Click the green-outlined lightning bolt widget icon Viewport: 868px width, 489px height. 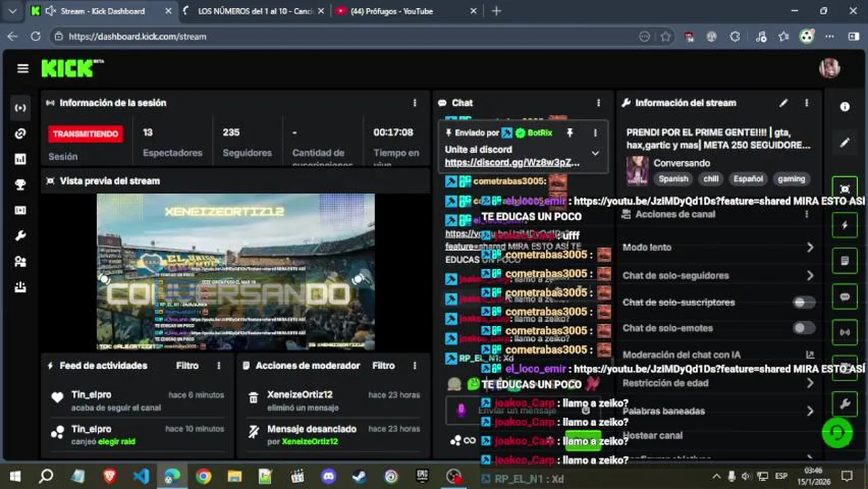pos(845,225)
